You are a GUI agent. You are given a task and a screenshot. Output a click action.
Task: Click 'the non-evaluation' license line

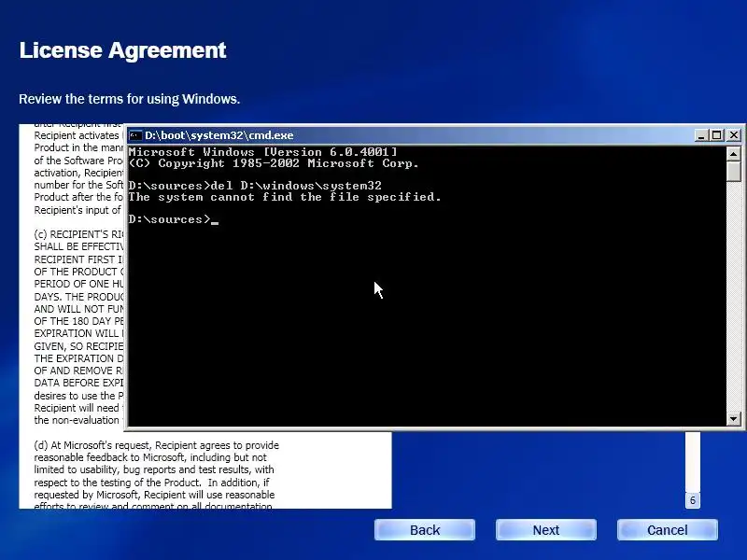click(x=77, y=421)
